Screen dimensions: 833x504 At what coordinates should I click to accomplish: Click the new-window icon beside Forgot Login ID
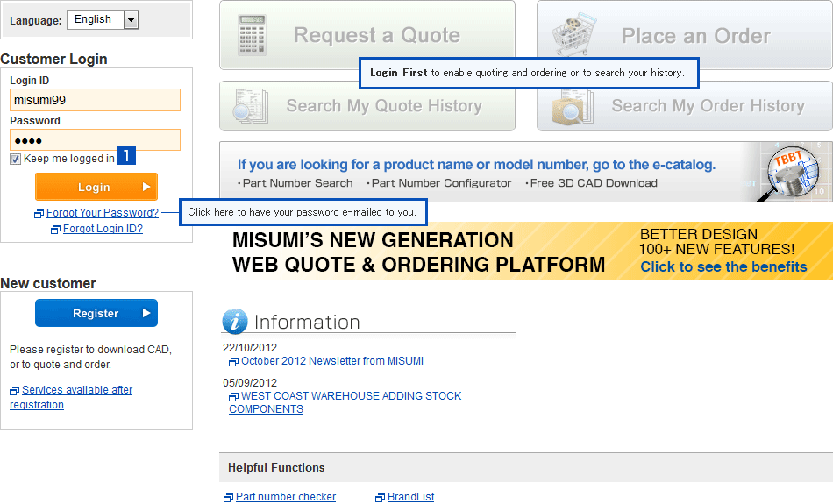tap(55, 230)
